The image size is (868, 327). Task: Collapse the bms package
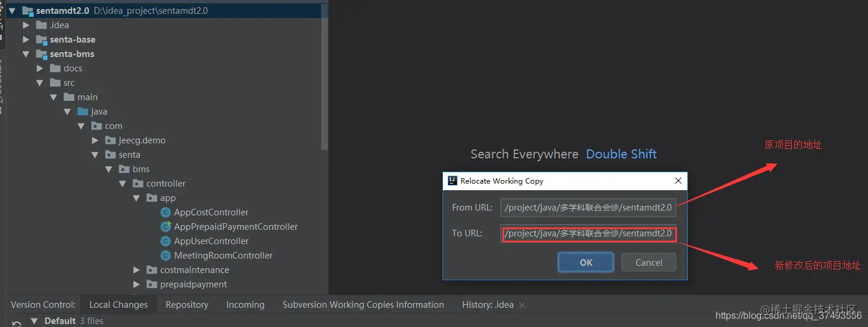click(109, 169)
